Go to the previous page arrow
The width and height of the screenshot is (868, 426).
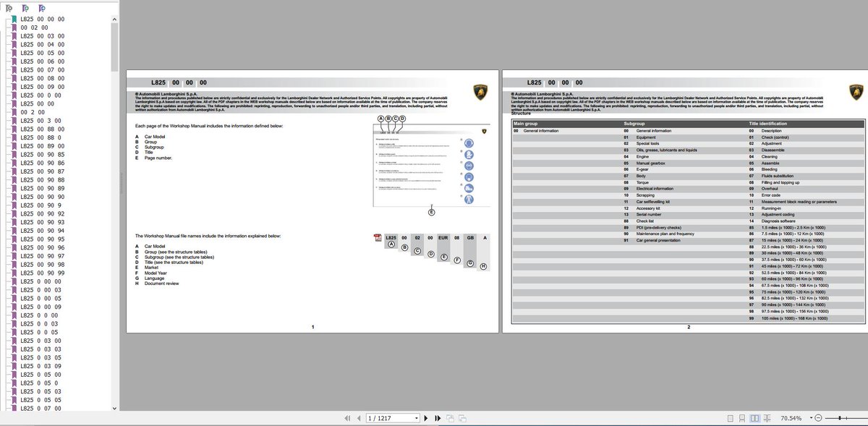(359, 418)
